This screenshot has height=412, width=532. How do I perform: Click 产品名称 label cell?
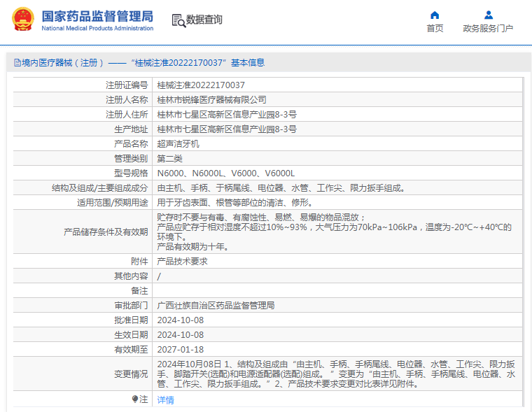coord(131,144)
